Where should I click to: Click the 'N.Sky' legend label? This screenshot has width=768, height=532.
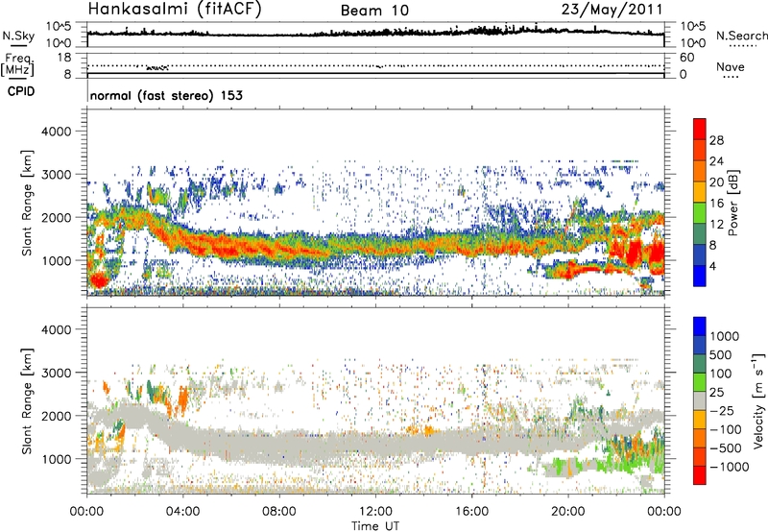(x=18, y=36)
